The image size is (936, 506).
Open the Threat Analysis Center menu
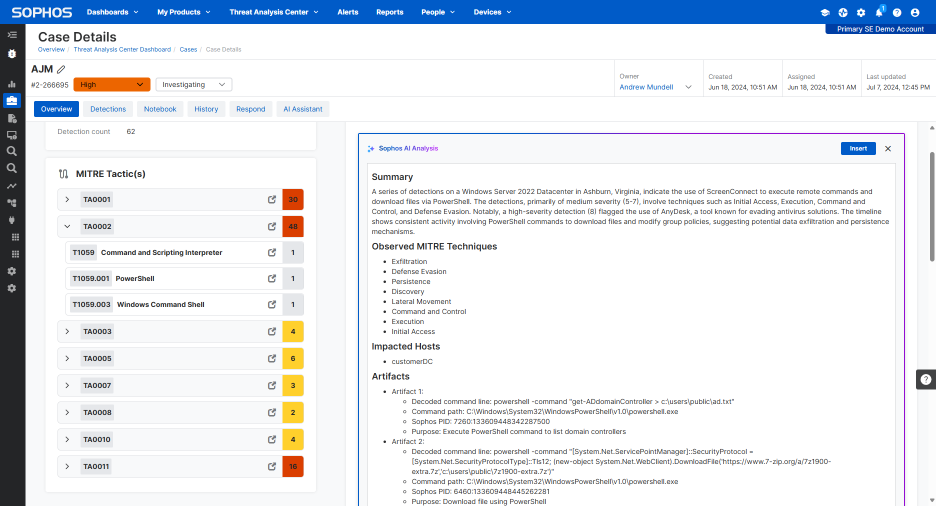pos(274,12)
